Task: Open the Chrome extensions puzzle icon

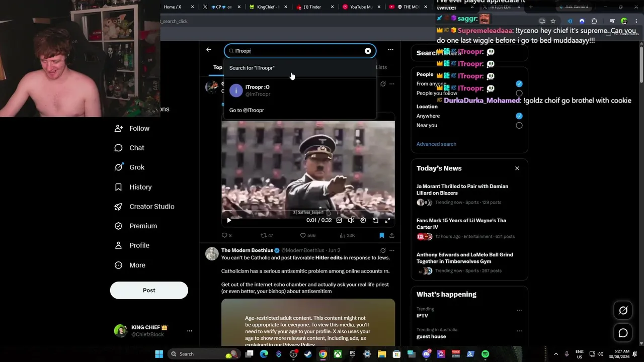Action: (x=594, y=21)
